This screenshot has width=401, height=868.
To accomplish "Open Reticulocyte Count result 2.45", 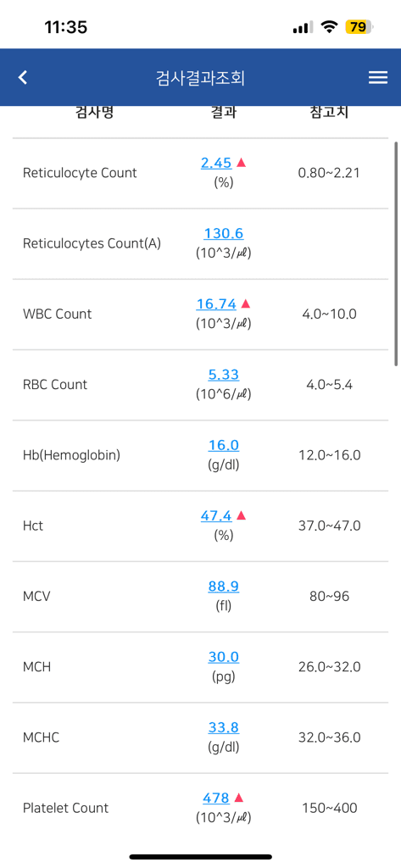I will click(216, 163).
